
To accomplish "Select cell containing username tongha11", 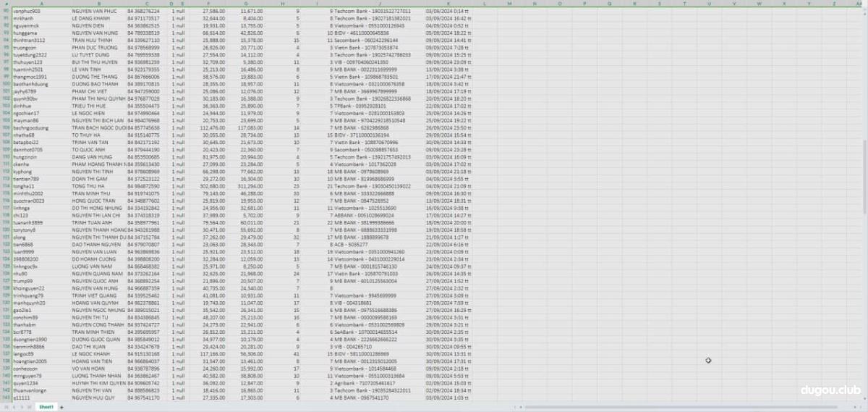I will click(27, 187).
